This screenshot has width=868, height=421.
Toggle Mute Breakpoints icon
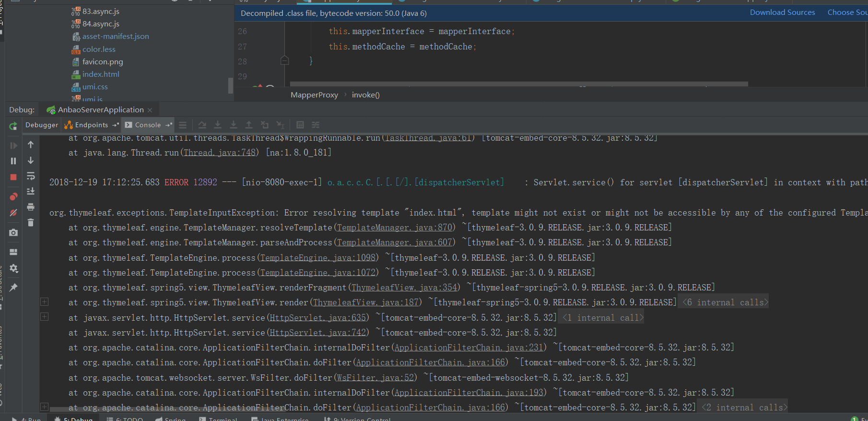pyautogui.click(x=13, y=212)
